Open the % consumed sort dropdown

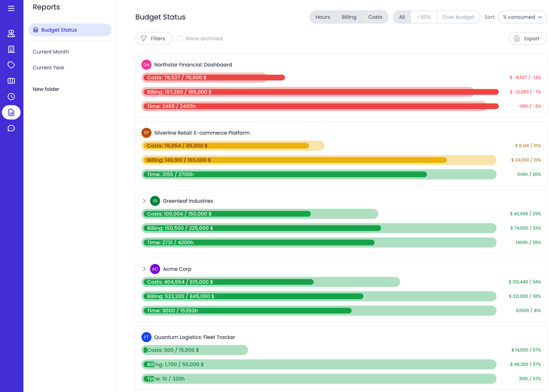(522, 17)
